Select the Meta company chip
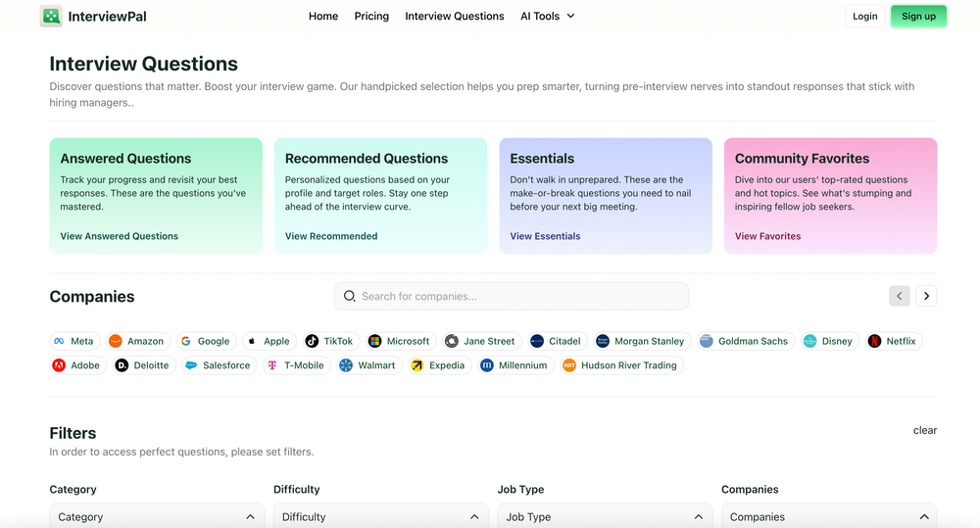This screenshot has height=528, width=980. coord(73,341)
